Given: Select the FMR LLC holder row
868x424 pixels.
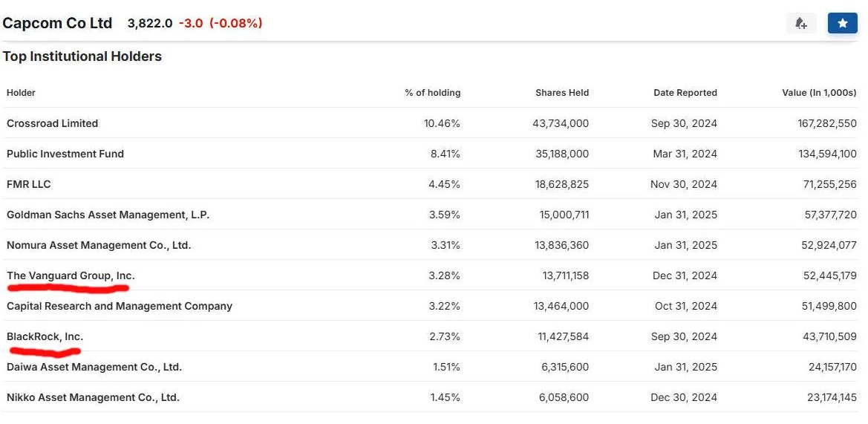Looking at the screenshot, I should point(29,184).
